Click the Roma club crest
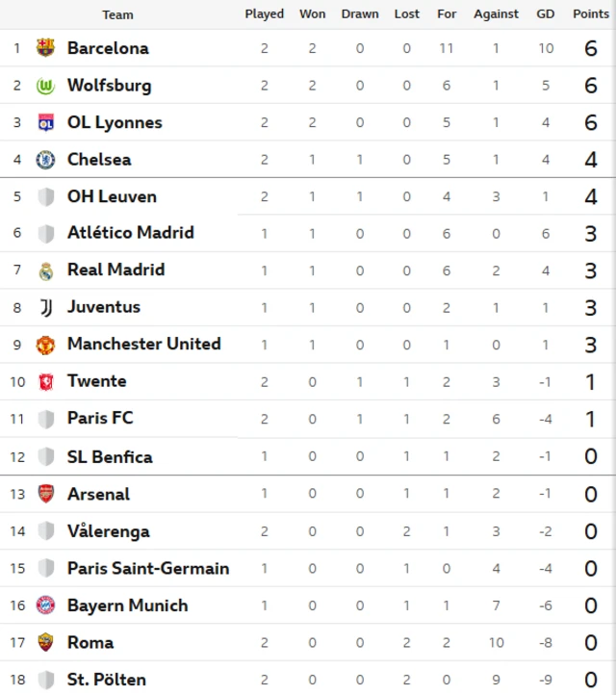This screenshot has height=695, width=616. click(45, 642)
